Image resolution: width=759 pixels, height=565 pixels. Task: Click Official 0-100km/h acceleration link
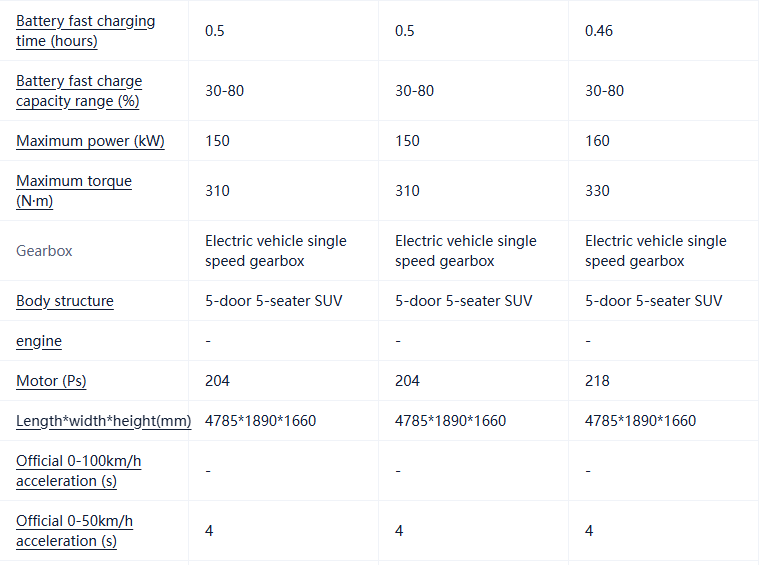coord(80,471)
